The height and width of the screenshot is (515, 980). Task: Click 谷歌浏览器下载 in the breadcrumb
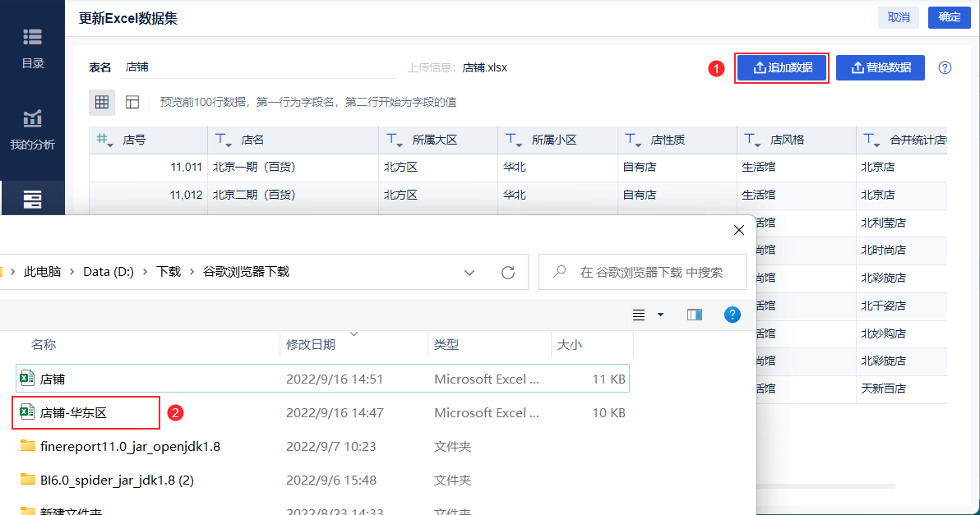[247, 272]
